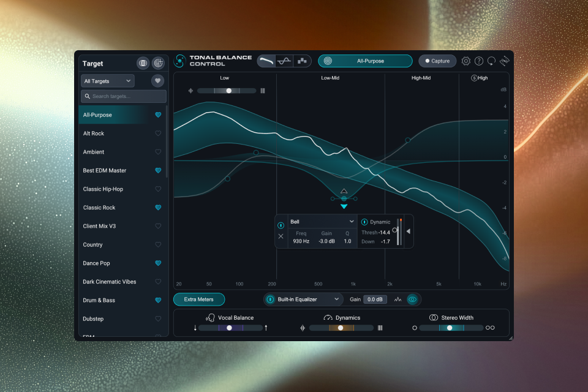This screenshot has height=392, width=588.
Task: Enable the Dynamic mode toggle
Action: 364,222
